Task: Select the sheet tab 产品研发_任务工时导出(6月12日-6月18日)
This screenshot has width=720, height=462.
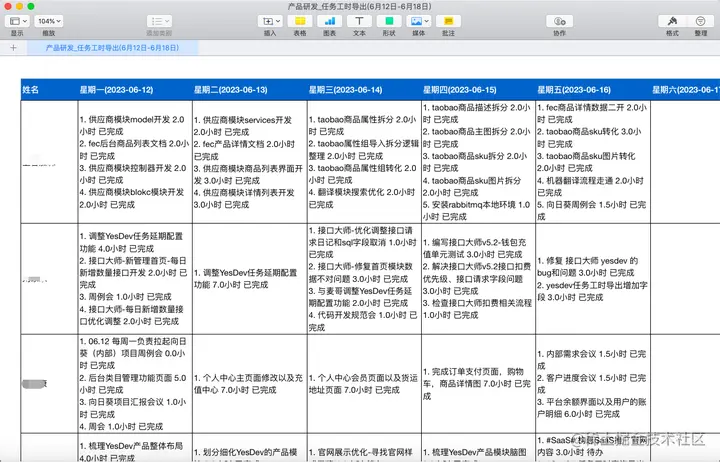Action: pyautogui.click(x=112, y=48)
